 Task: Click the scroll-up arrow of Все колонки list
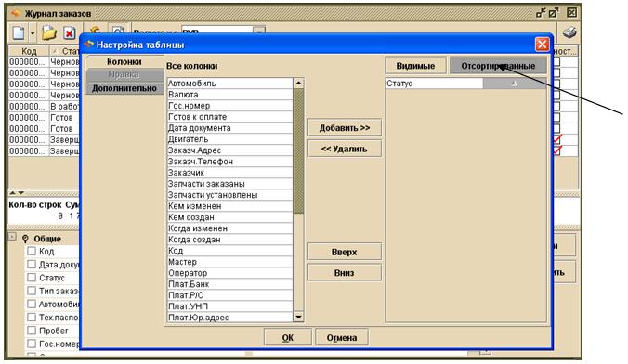tap(298, 84)
